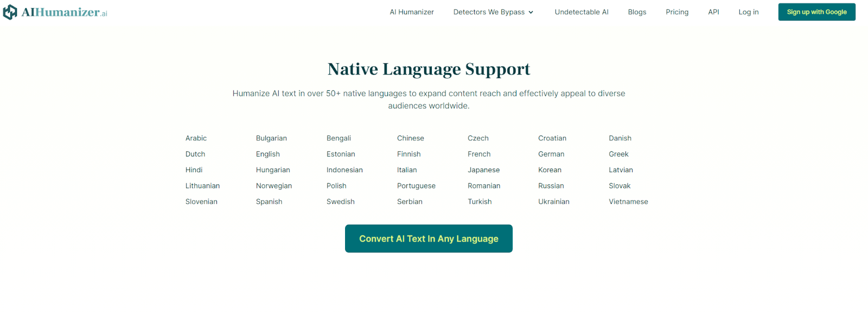The image size is (868, 312).
Task: Click the Bengali language entry
Action: 339,138
